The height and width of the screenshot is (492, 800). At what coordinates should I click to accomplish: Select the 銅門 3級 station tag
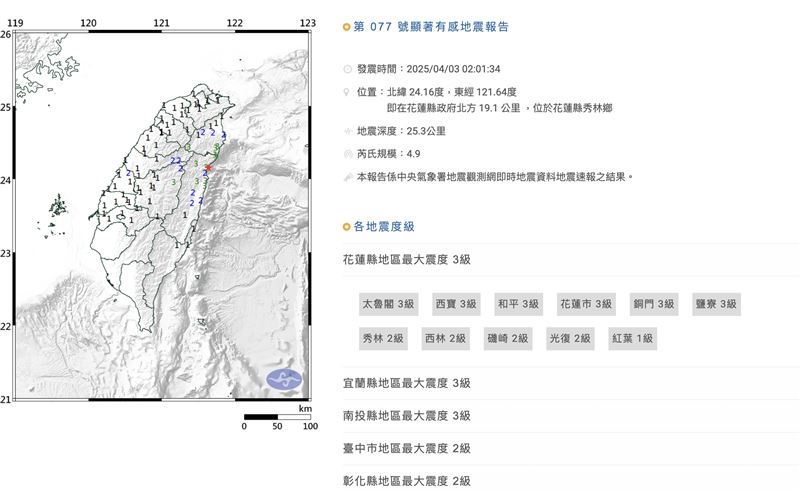(654, 304)
